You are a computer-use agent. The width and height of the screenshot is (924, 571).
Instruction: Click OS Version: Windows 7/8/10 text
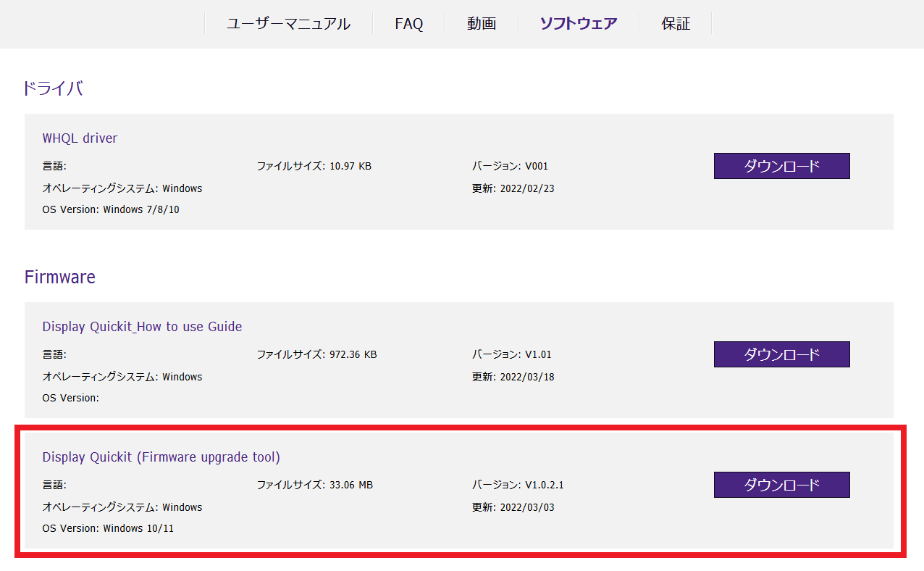point(111,209)
